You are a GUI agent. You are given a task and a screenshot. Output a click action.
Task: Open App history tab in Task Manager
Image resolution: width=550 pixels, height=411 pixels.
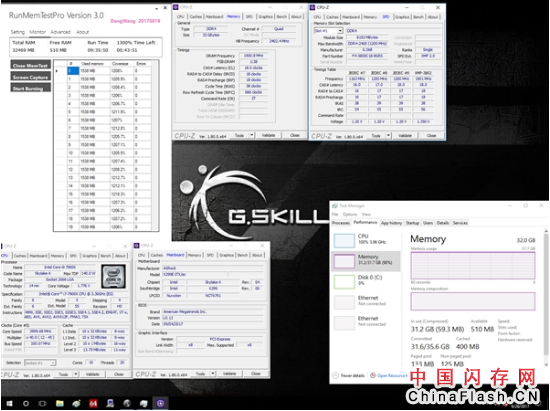[391, 223]
